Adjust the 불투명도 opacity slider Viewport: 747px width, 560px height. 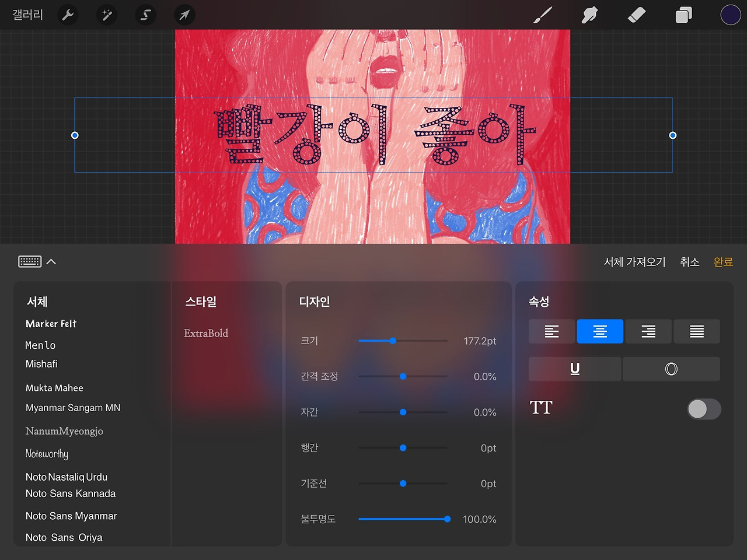446,519
